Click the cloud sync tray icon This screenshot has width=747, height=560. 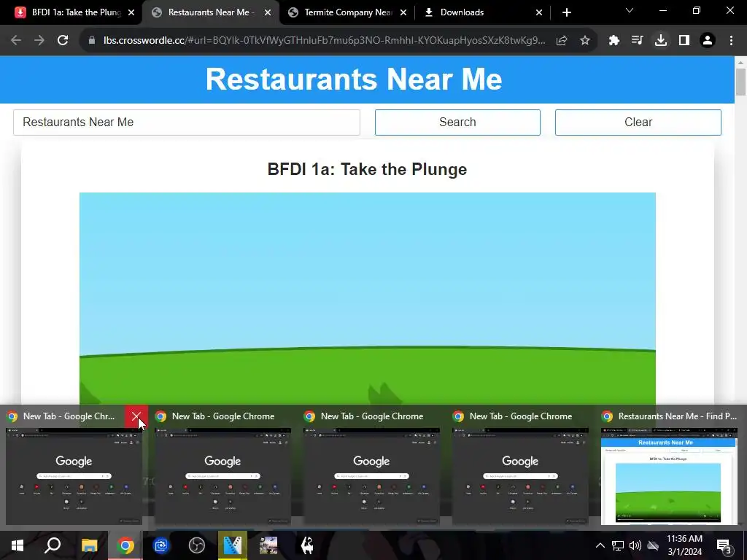[653, 545]
